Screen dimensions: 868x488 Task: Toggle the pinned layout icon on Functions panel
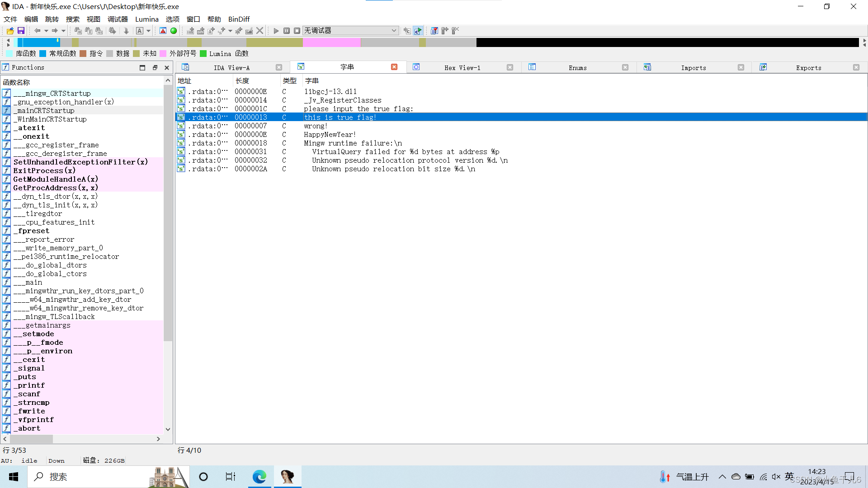142,67
